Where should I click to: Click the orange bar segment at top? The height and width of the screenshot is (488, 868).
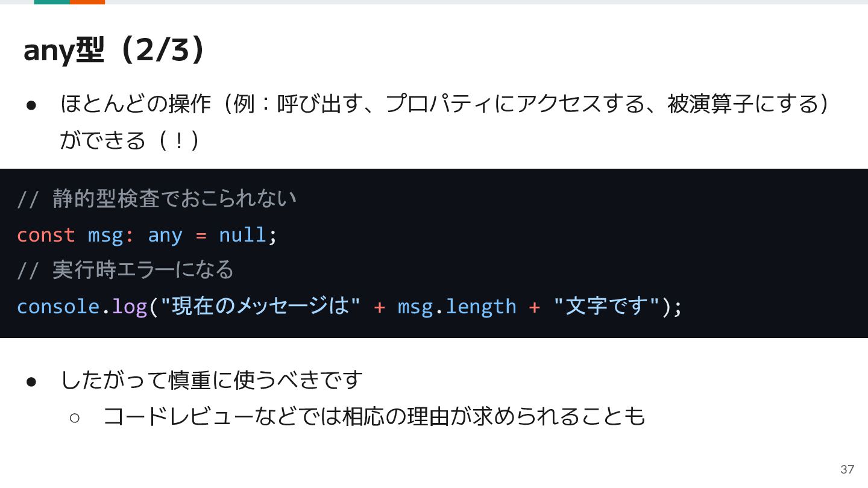(87, 2)
